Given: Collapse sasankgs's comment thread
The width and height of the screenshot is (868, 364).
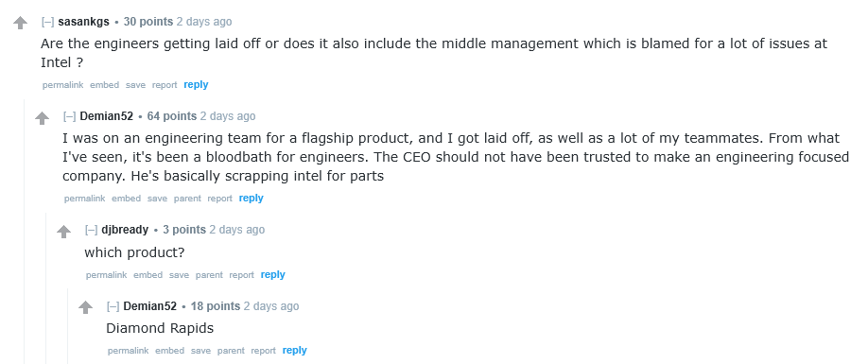Looking at the screenshot, I should [x=47, y=22].
